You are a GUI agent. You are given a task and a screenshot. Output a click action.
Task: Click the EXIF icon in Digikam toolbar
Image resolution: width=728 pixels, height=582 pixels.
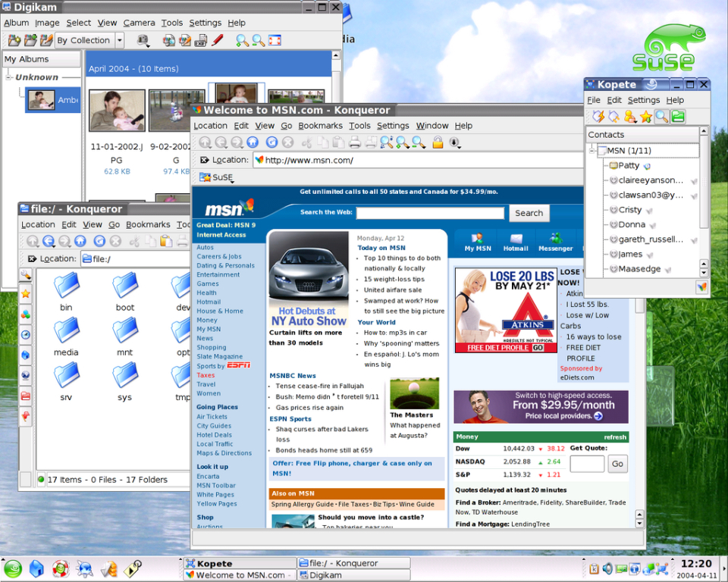pos(201,40)
